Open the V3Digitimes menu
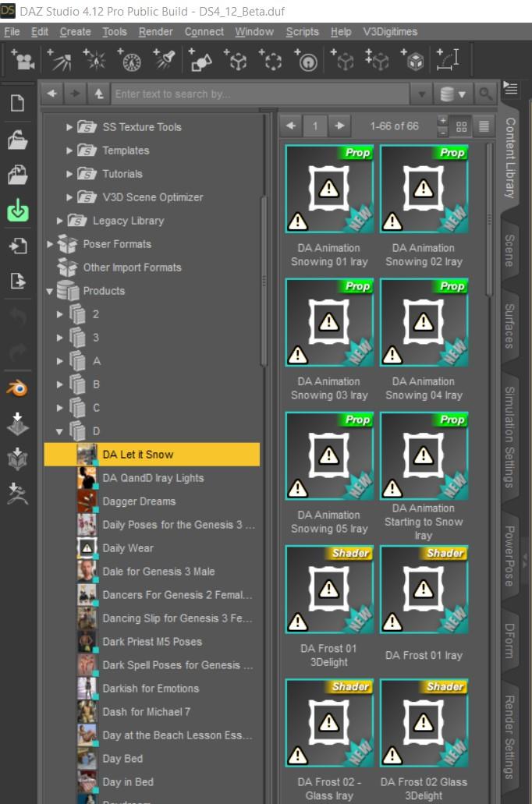The image size is (532, 804). point(390,32)
